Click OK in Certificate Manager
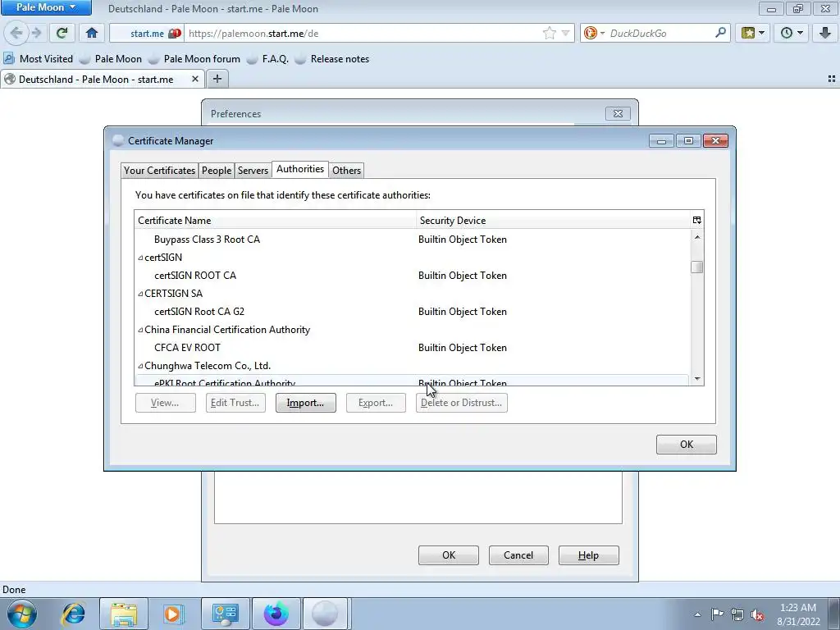Viewport: 840px width, 630px height. (x=687, y=445)
